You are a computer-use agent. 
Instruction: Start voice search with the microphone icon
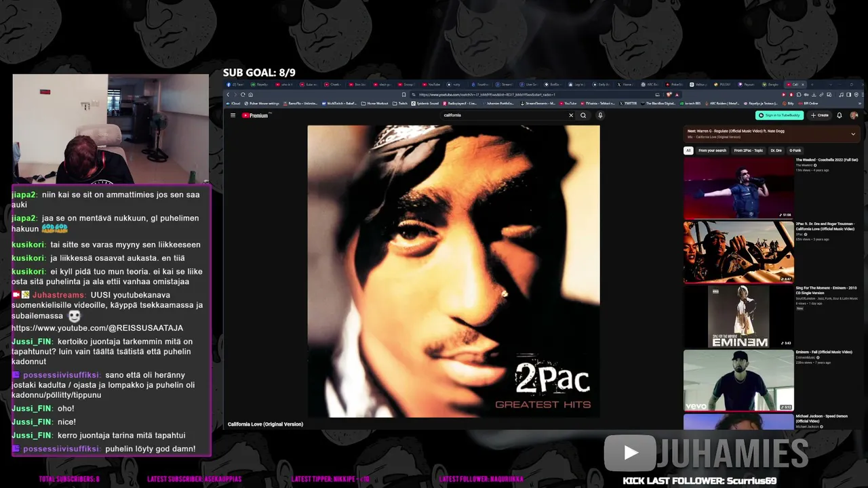coord(600,115)
